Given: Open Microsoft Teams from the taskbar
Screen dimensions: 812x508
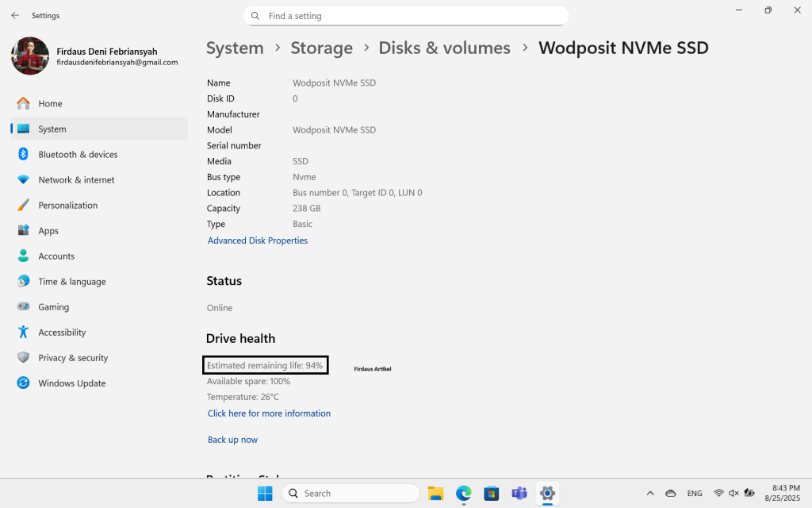Looking at the screenshot, I should [519, 493].
